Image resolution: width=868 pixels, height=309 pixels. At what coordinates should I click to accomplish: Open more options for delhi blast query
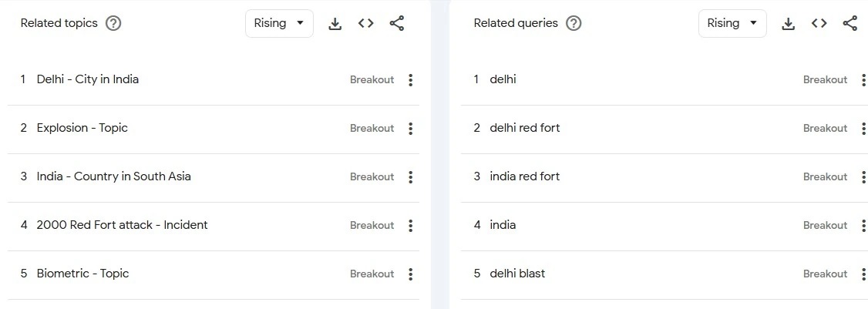(863, 274)
